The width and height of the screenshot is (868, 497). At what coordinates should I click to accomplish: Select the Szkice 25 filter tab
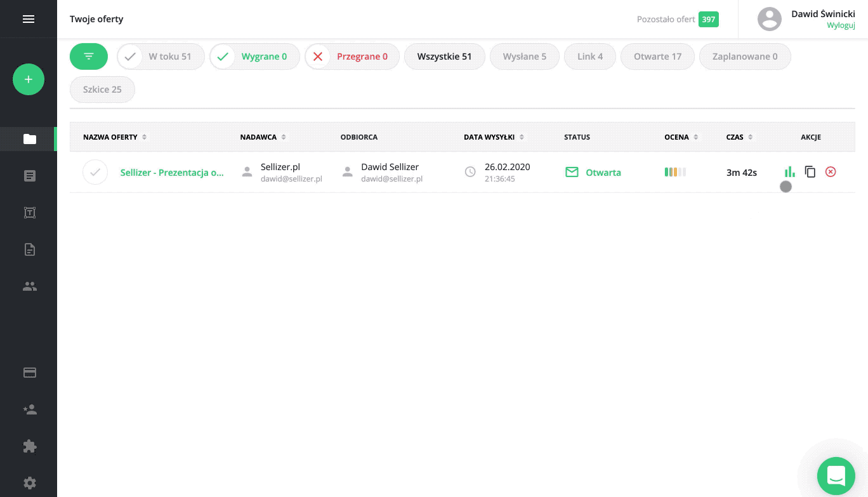click(x=102, y=89)
